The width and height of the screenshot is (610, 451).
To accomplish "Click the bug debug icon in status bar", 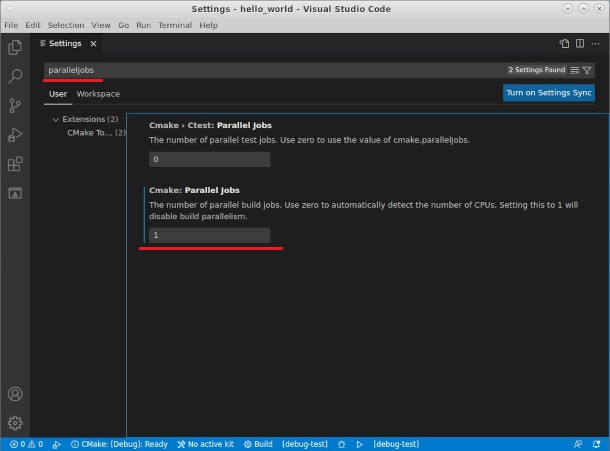I will [342, 444].
